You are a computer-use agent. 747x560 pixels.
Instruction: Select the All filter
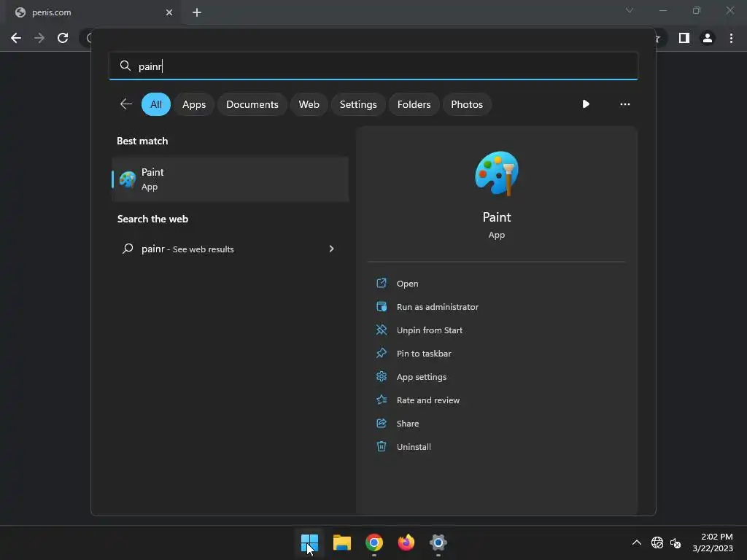(156, 104)
